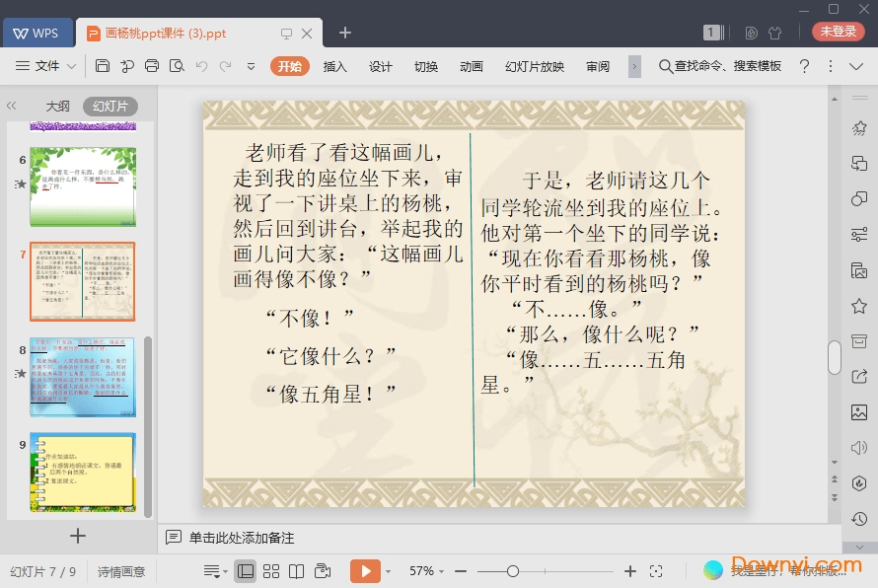
Task: Expand the 文件 menu dropdown arrow
Action: tap(72, 66)
